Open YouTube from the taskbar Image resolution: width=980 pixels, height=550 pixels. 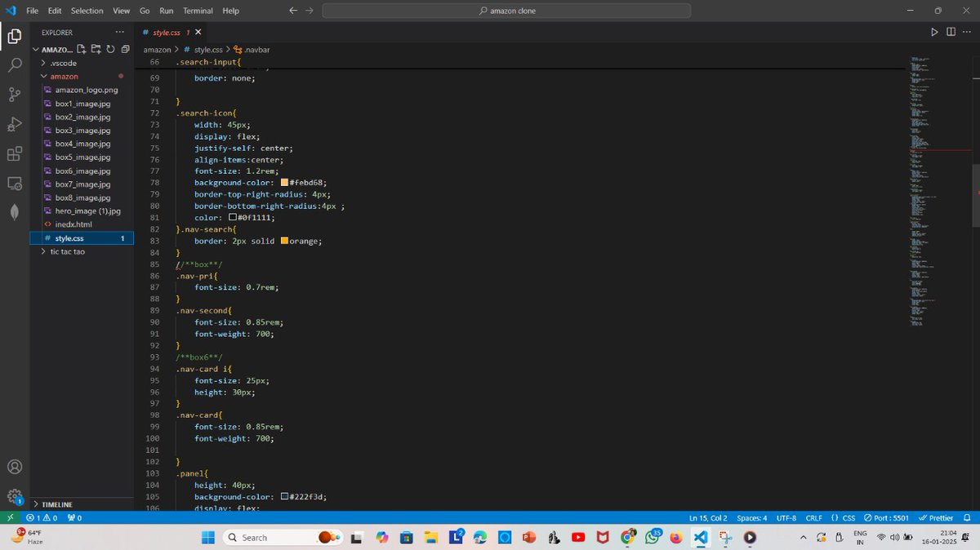coord(578,537)
